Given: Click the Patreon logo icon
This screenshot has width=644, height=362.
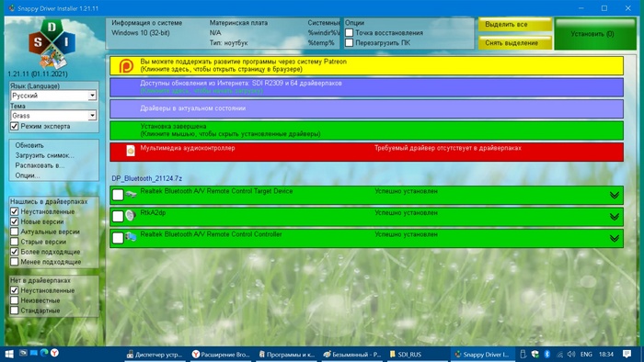Looking at the screenshot, I should pos(126,65).
